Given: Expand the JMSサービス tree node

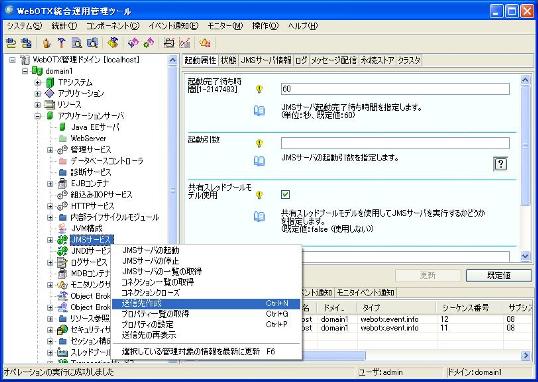Looking at the screenshot, I should pos(50,240).
